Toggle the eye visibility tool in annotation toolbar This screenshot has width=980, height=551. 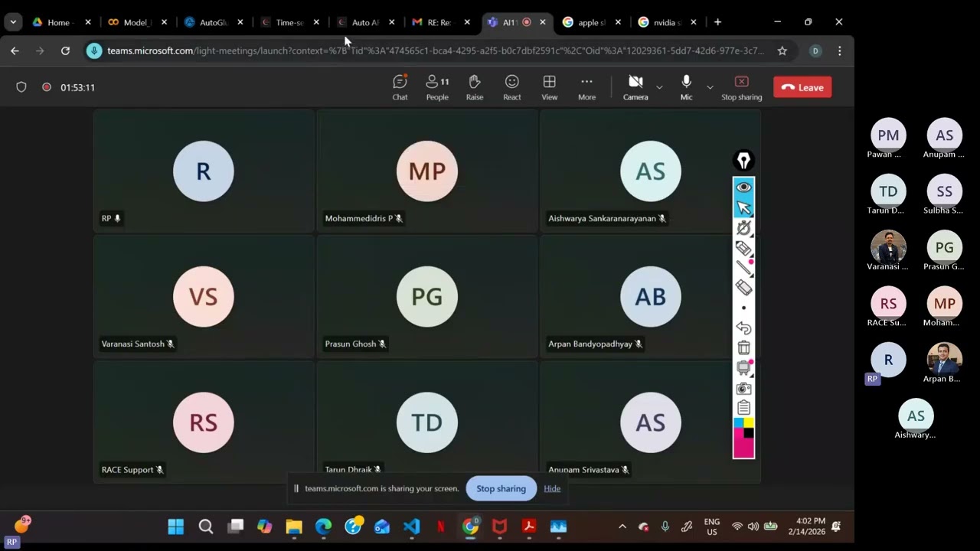743,187
